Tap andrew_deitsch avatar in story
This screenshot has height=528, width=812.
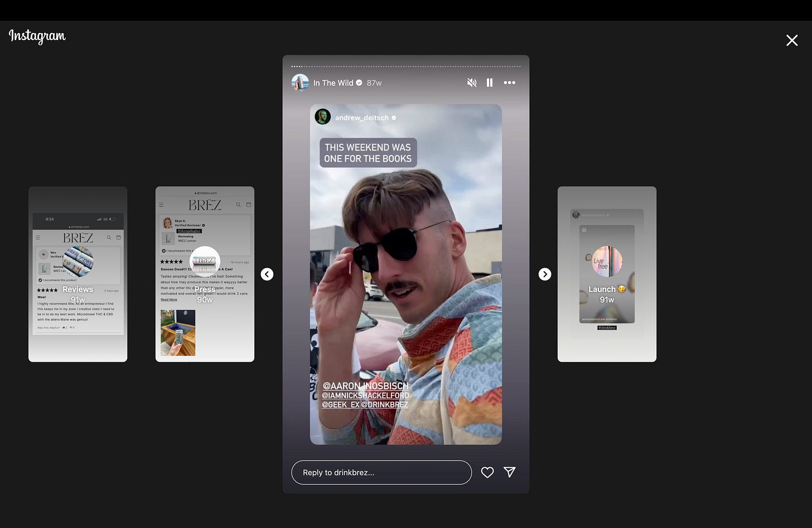tap(323, 117)
